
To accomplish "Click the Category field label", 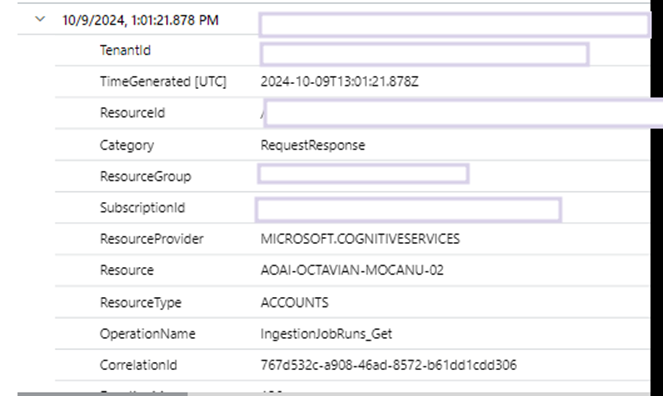I will (127, 145).
